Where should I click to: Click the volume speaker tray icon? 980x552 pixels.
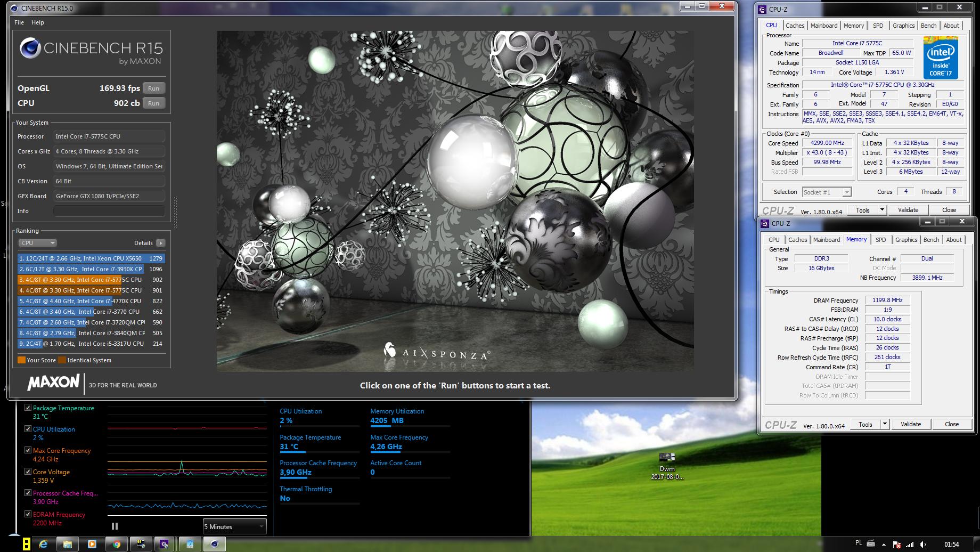pyautogui.click(x=922, y=545)
